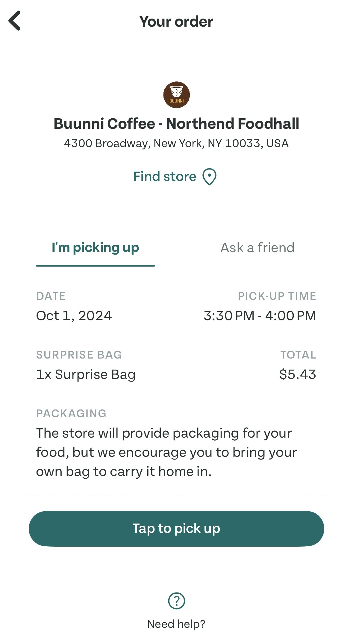Screen dimensions: 353x644
Task: Tap the SURPRISE BAG section label
Action: tap(79, 355)
